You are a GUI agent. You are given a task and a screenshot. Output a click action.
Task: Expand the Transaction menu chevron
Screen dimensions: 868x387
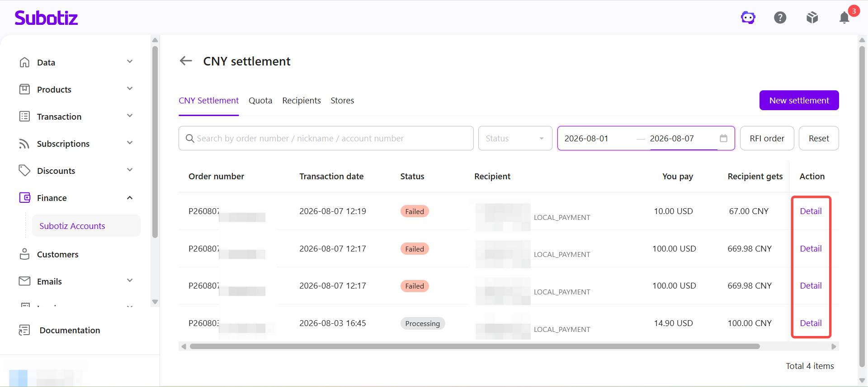click(x=130, y=116)
